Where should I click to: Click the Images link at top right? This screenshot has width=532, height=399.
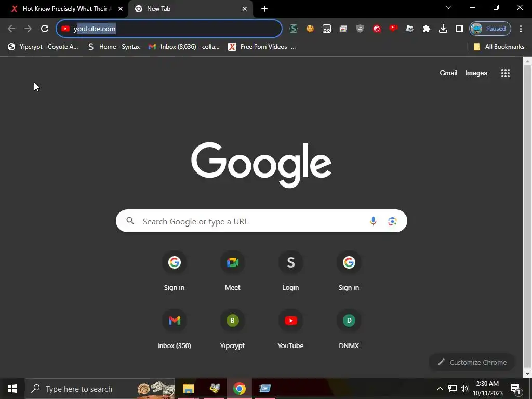[476, 73]
